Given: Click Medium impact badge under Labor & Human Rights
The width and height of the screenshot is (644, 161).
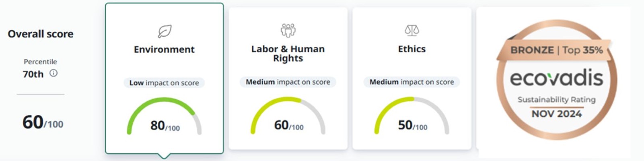Looking at the screenshot, I should point(288,82).
